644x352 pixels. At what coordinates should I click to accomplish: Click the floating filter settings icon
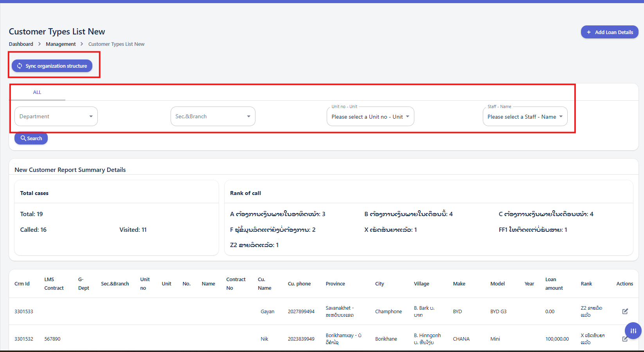(633, 331)
